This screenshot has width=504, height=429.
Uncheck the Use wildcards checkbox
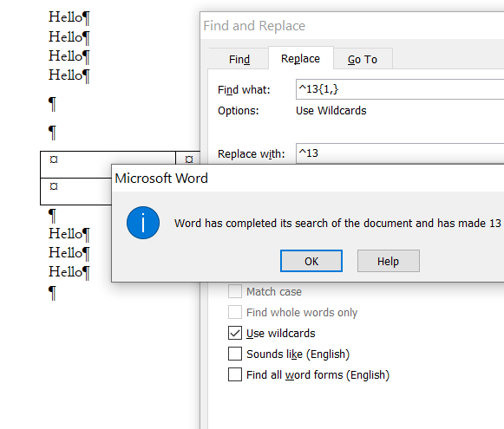(235, 333)
